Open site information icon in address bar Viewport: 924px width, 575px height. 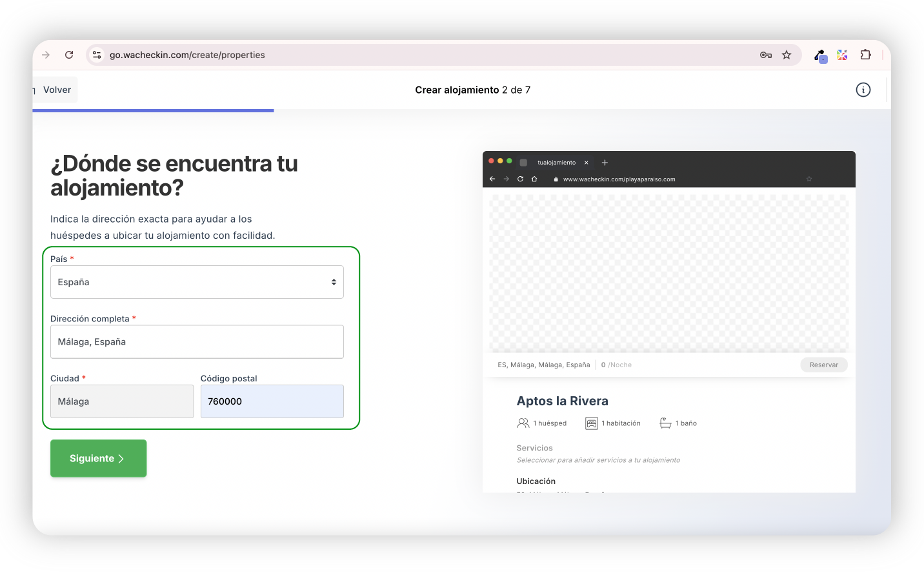click(97, 55)
